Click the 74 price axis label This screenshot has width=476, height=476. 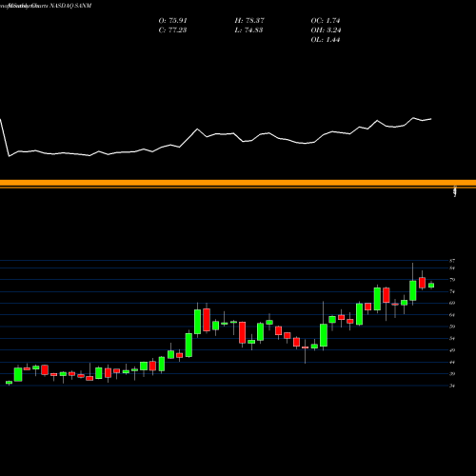click(452, 291)
